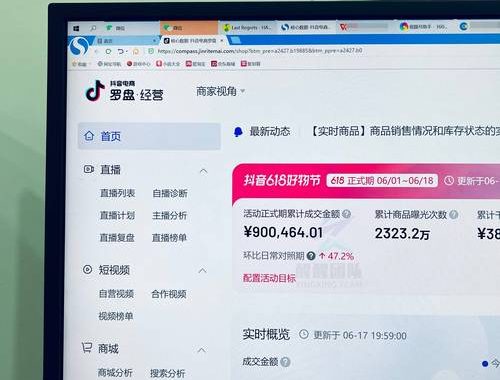Open 主播分析
Viewport: 500px width, 380px height.
[x=169, y=216]
